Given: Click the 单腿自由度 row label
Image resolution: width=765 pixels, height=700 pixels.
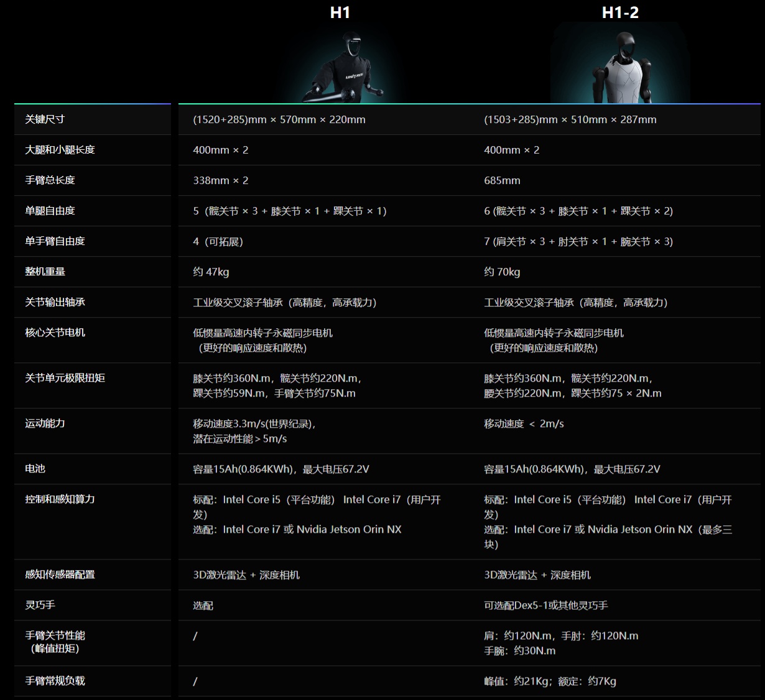Looking at the screenshot, I should [50, 211].
